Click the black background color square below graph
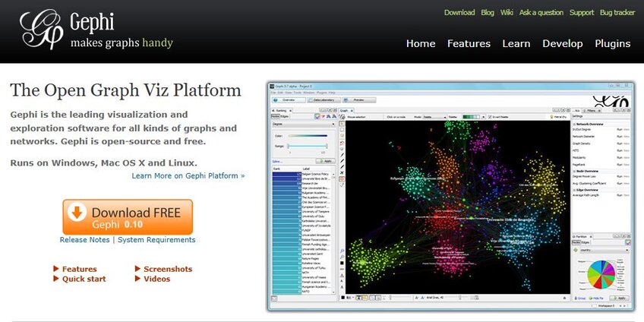The image size is (644, 322). tap(343, 298)
